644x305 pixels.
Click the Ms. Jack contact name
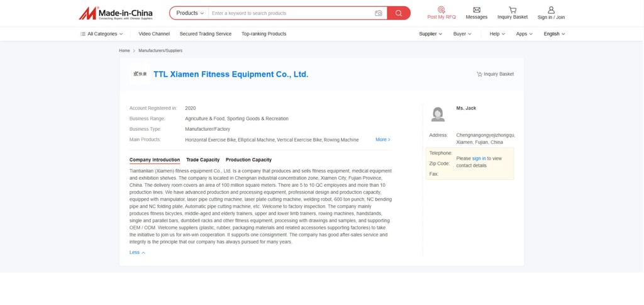click(x=466, y=108)
